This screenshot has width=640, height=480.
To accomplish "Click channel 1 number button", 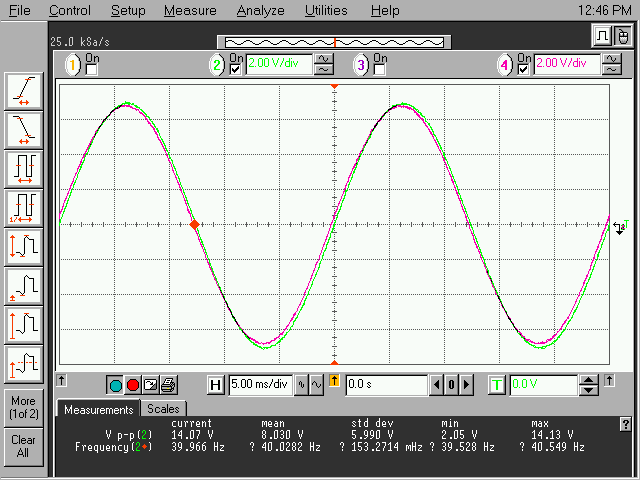I will coord(73,65).
